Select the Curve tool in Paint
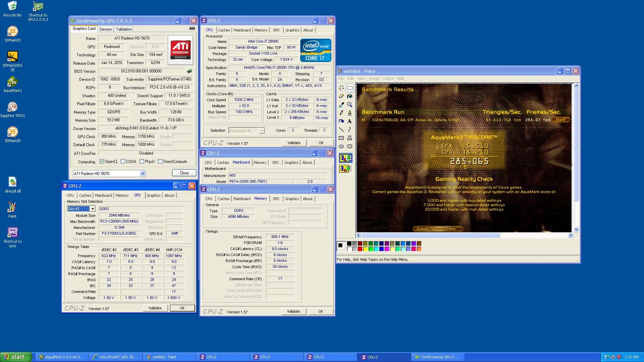644x362 pixels. tap(349, 130)
